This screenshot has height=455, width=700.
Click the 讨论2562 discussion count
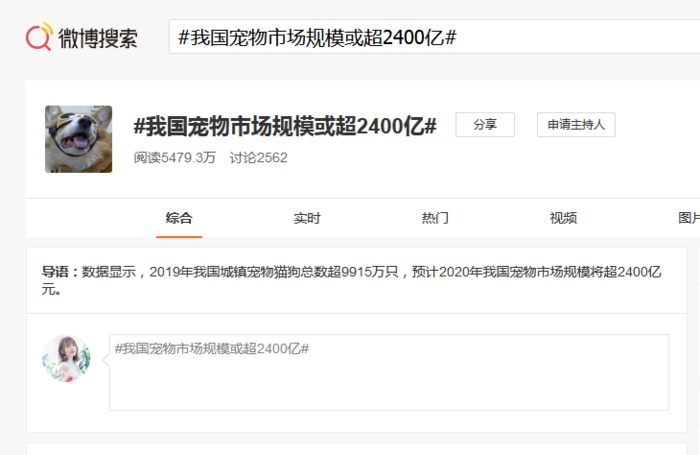(x=258, y=158)
